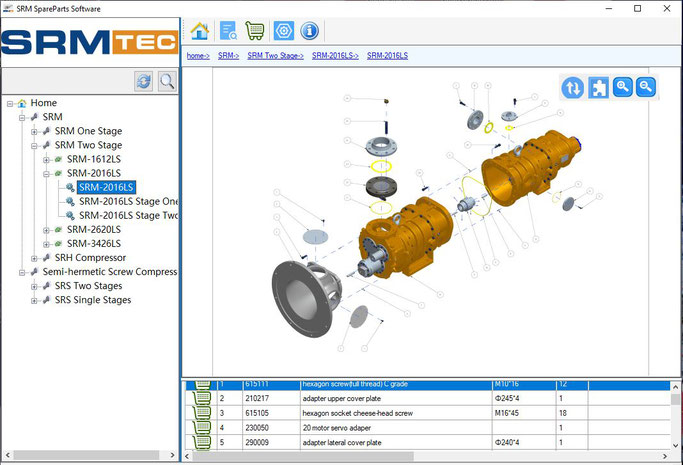Image resolution: width=683 pixels, height=465 pixels.
Task: Collapse the SRM tree node
Action: (x=22, y=118)
